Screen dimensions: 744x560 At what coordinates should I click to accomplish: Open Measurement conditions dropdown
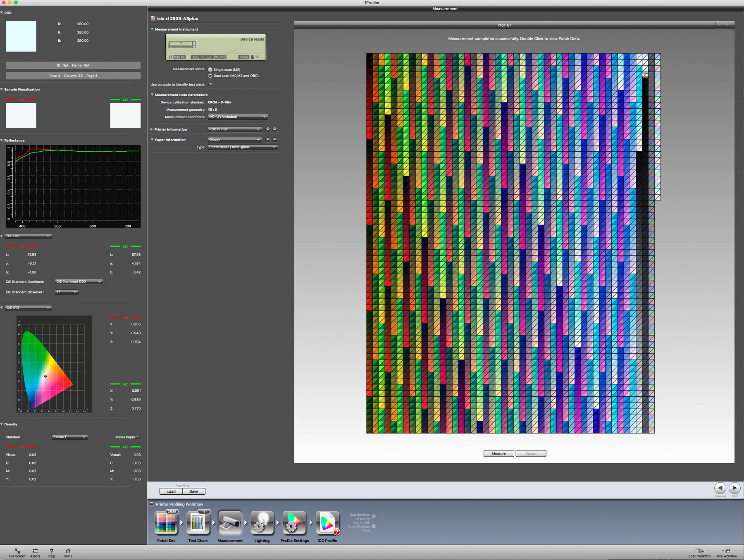(238, 117)
